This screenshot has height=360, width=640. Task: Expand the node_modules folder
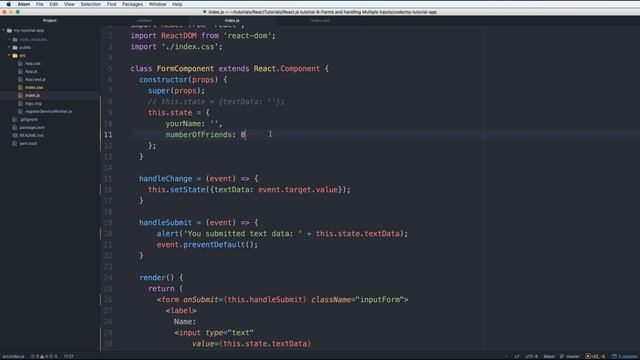tap(9, 40)
